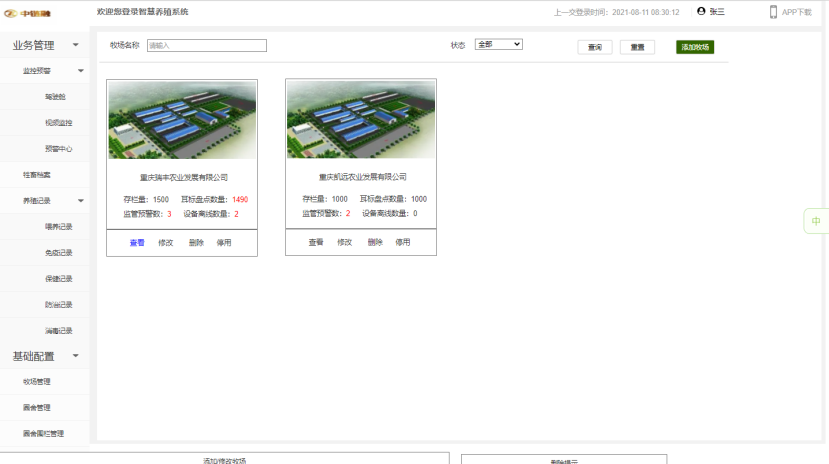Open 圈舍管理 in the sidebar

36,407
